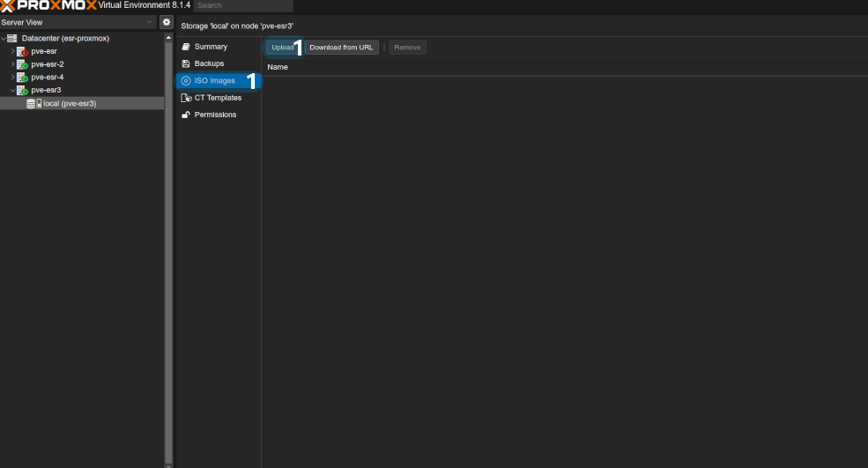Click the pve-esr3 node status icon

pos(22,90)
